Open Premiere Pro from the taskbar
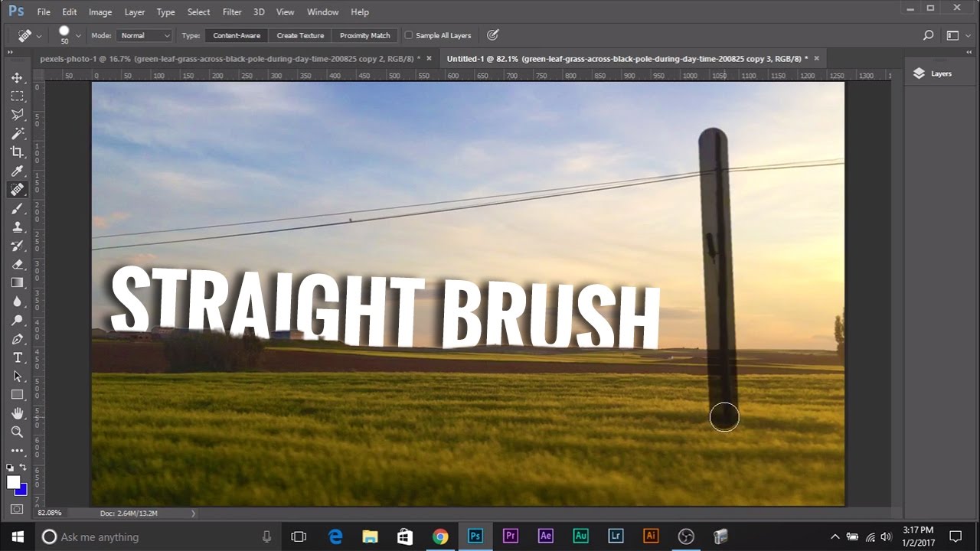This screenshot has width=980, height=551. 511,536
